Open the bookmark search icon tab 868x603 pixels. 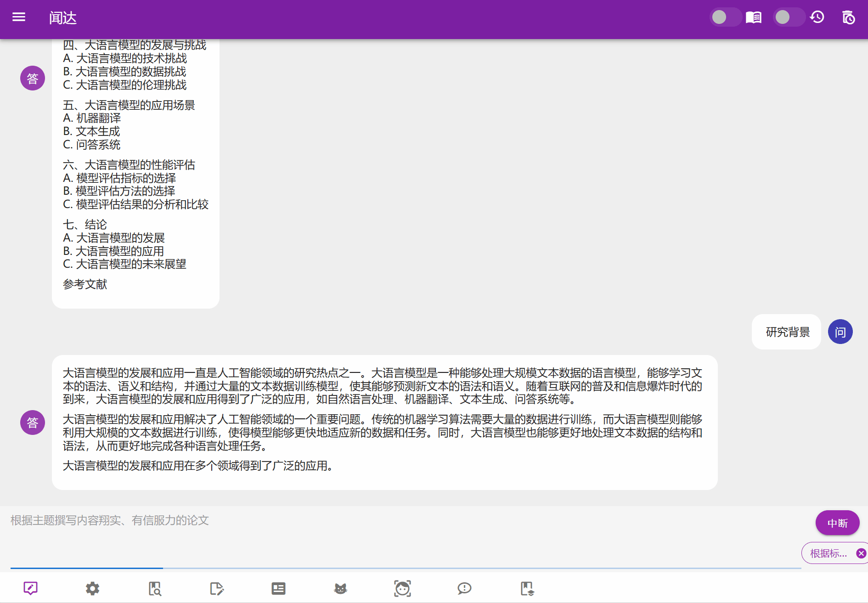155,588
